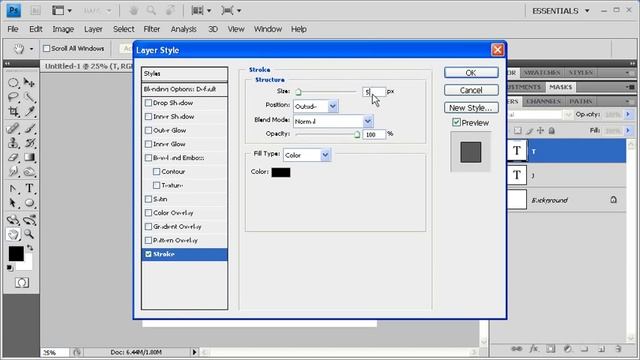This screenshot has height=360, width=640.
Task: Select the Eyedropper tool
Action: click(29, 111)
